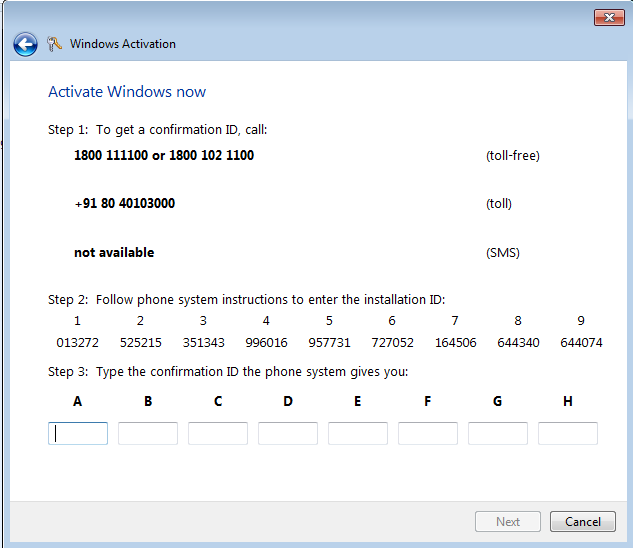This screenshot has height=548, width=633.
Task: Click the Step 3 instruction text
Action: click(228, 372)
